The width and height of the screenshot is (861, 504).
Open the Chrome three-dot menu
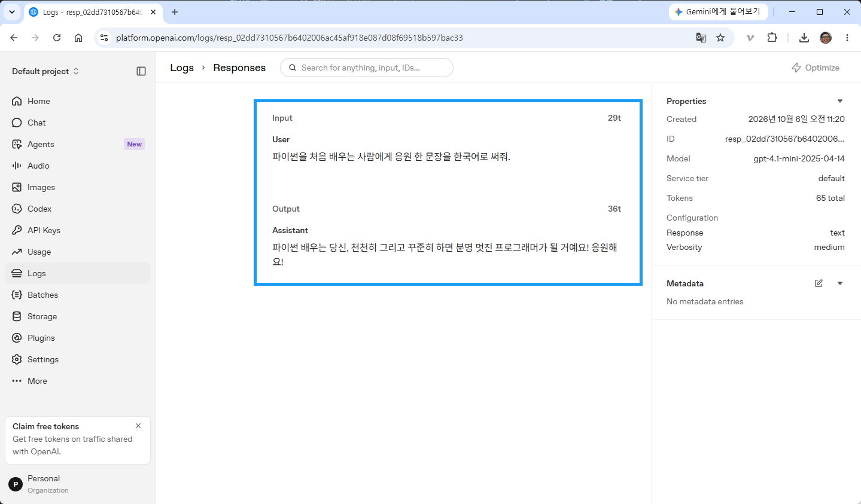[847, 38]
